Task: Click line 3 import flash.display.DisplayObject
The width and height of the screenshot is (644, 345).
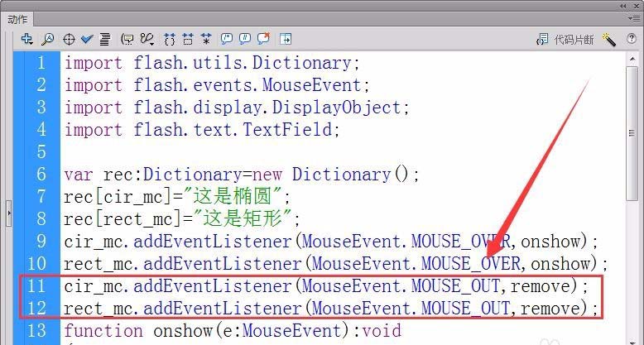Action: [237, 108]
